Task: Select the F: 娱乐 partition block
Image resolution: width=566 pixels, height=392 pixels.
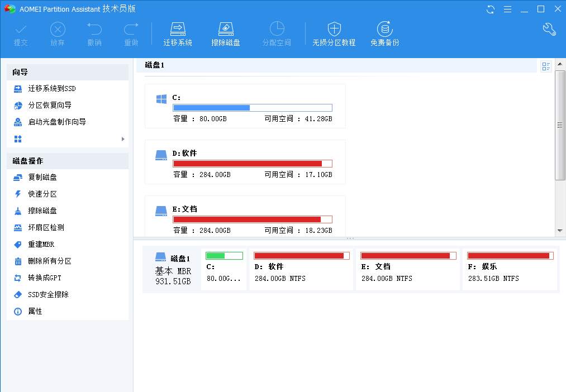Action: click(x=509, y=269)
